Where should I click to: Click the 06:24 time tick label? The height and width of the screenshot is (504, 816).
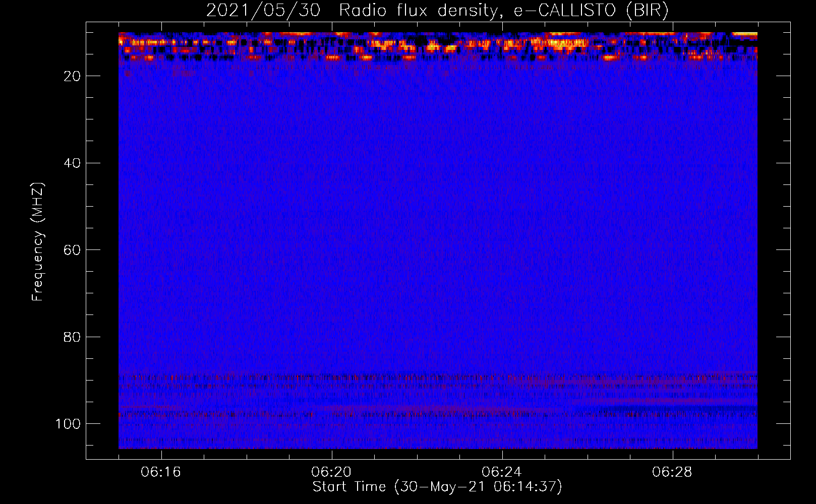click(x=502, y=472)
